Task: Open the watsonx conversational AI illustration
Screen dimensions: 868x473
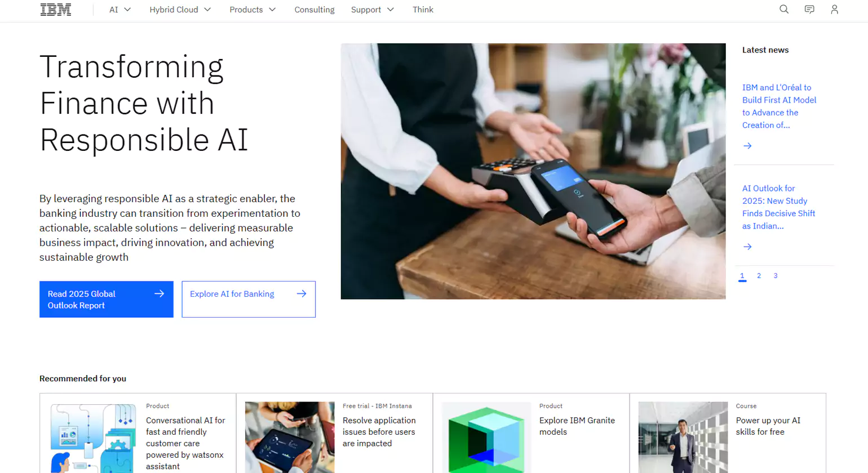Action: [93, 438]
